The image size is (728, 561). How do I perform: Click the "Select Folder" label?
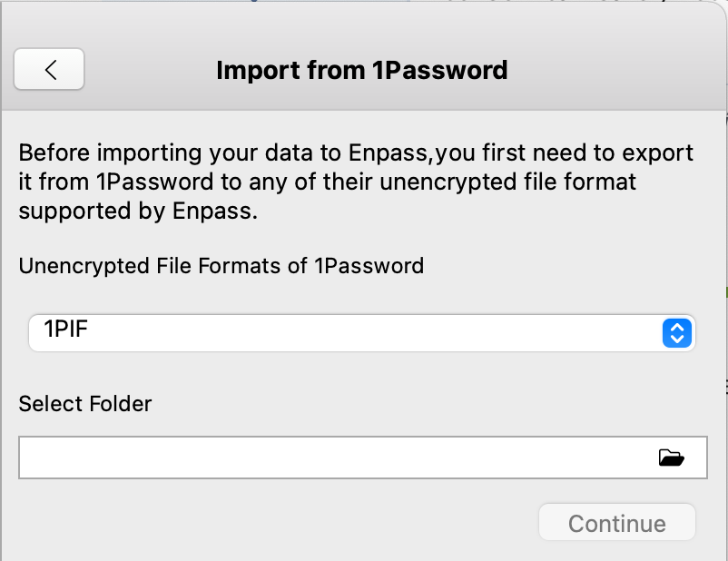85,403
